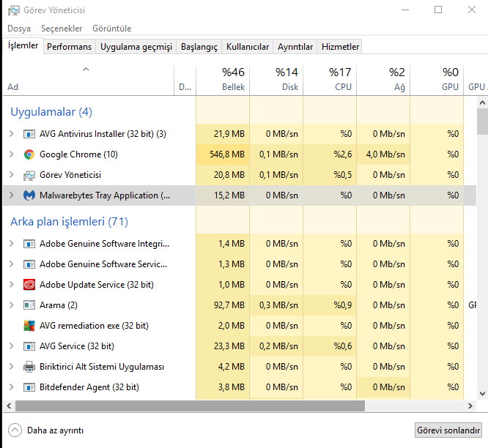Click the Daha az ayrıntı arrow icon
This screenshot has width=488, height=448.
coord(15,430)
